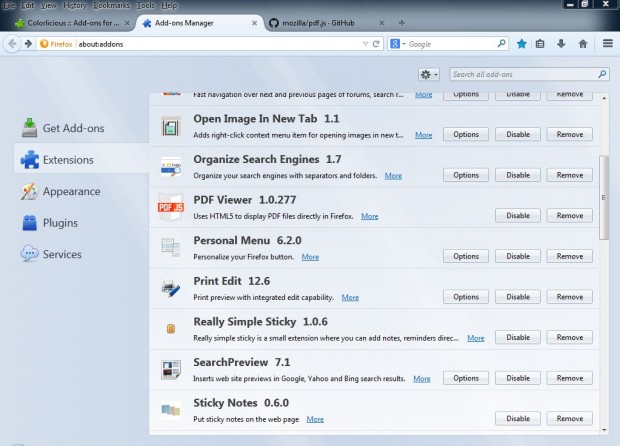Click the Sticky Notes extension icon
The width and height of the screenshot is (620, 446).
pyautogui.click(x=171, y=410)
